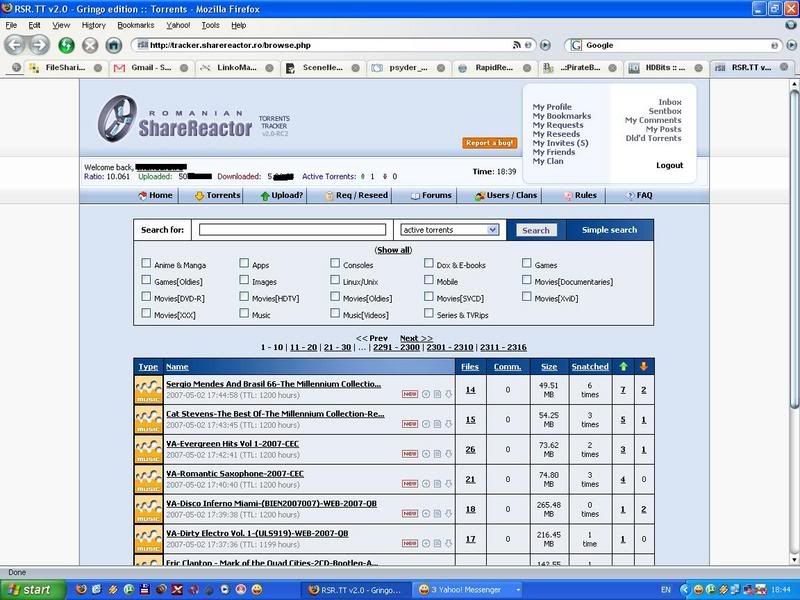The width and height of the screenshot is (800, 600).
Task: Click the music category icon for VA-Dirty Electro
Action: click(148, 539)
